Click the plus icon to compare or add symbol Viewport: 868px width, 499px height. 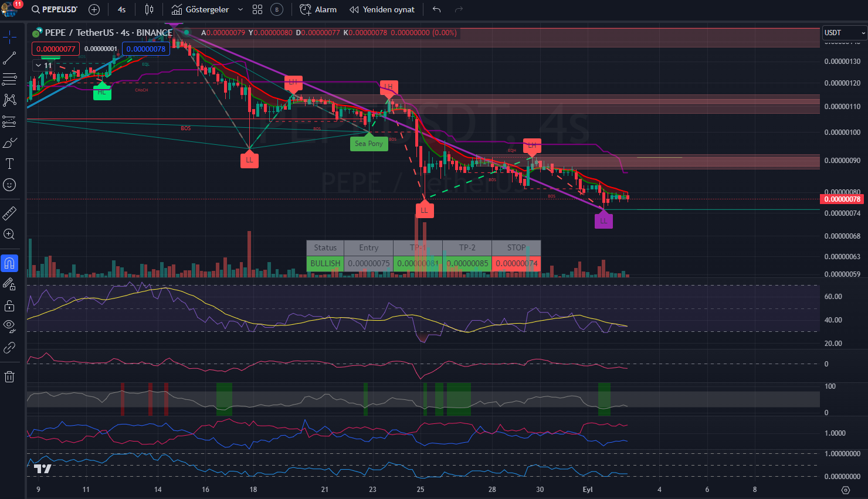pyautogui.click(x=94, y=9)
